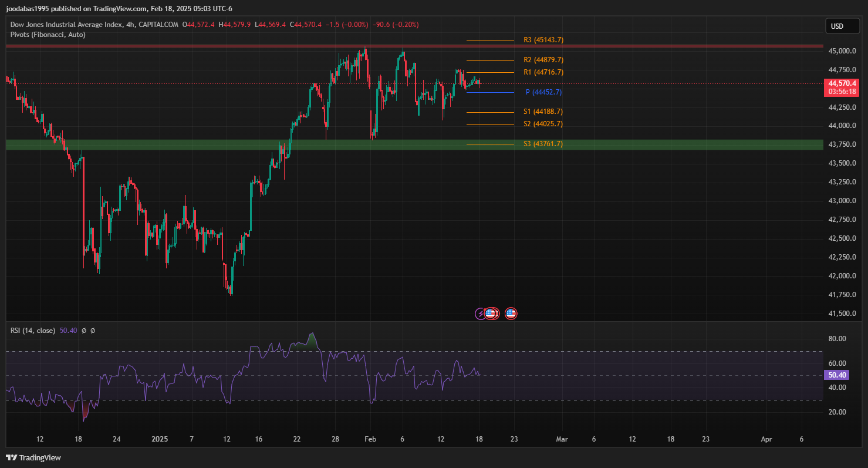
Task: Click the S1 (44188.7) support label
Action: pyautogui.click(x=543, y=112)
